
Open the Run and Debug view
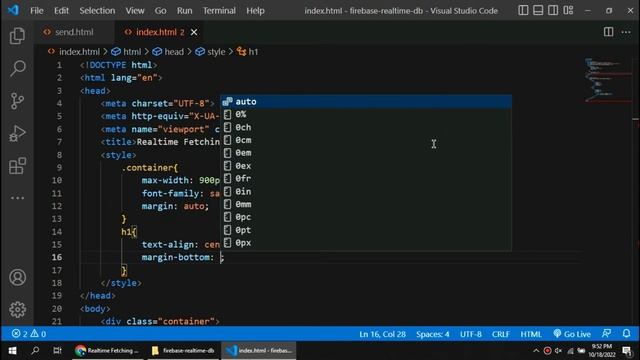coord(17,133)
